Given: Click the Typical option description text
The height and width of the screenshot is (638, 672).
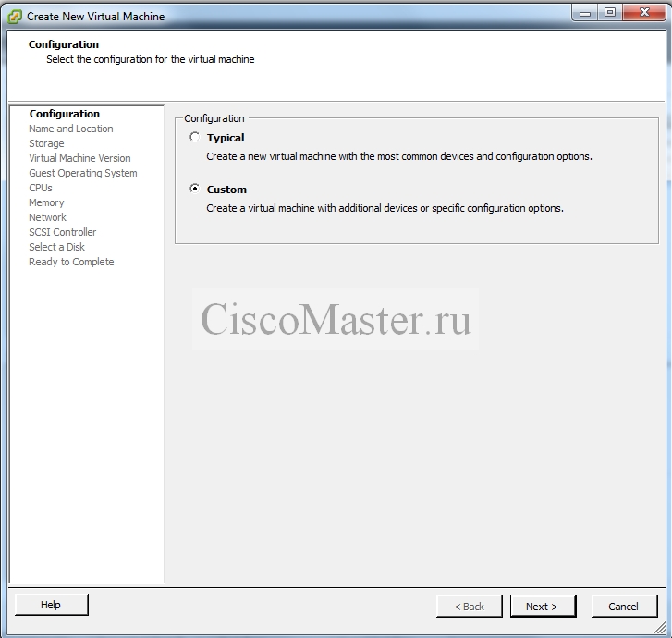Looking at the screenshot, I should (399, 156).
